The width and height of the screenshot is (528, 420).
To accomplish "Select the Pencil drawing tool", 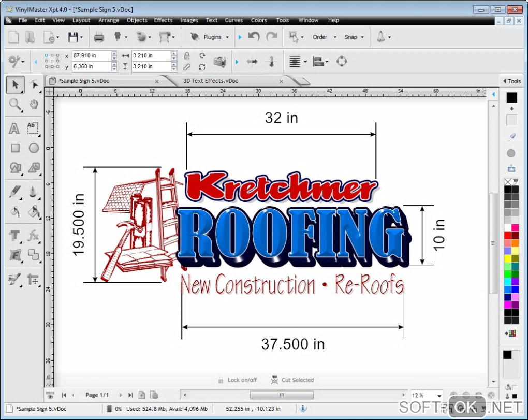I will click(15, 192).
